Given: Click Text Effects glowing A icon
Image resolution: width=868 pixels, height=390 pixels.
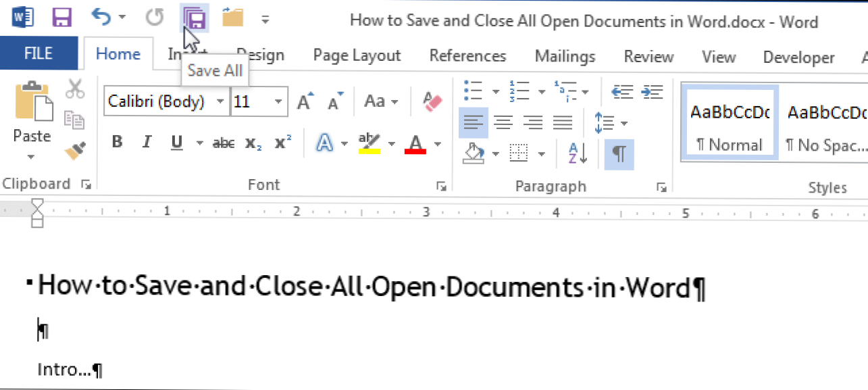Looking at the screenshot, I should pos(326,143).
